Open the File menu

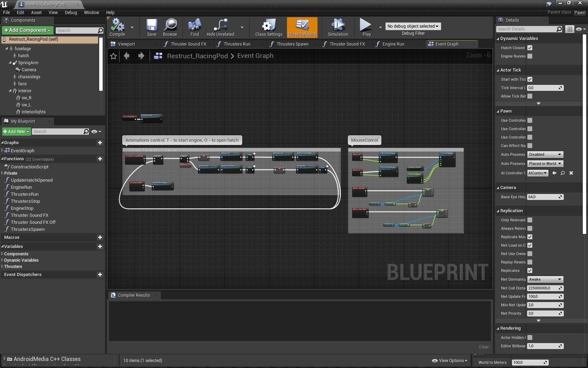point(6,12)
